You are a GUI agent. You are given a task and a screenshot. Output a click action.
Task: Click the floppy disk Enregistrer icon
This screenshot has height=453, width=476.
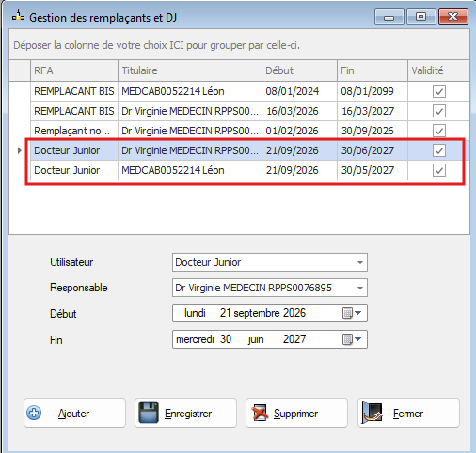(149, 413)
